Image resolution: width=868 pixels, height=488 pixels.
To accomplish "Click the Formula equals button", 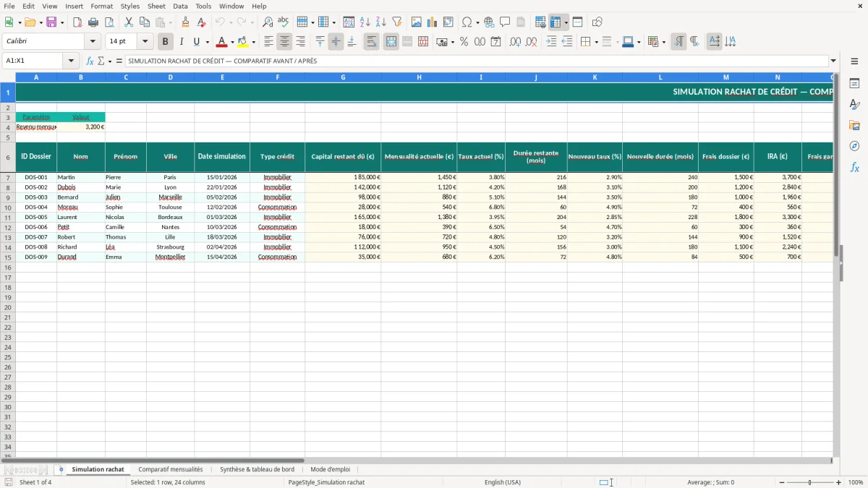I will coord(119,61).
